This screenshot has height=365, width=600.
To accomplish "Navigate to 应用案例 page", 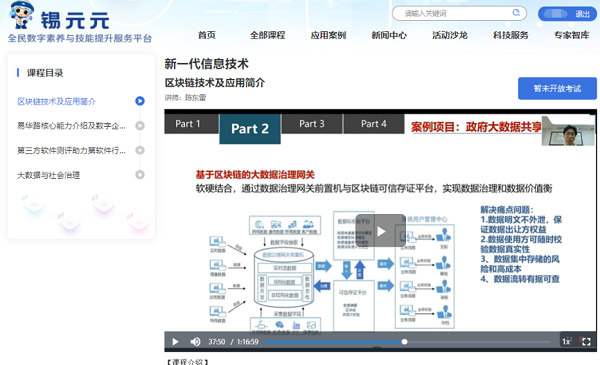I will (x=328, y=35).
